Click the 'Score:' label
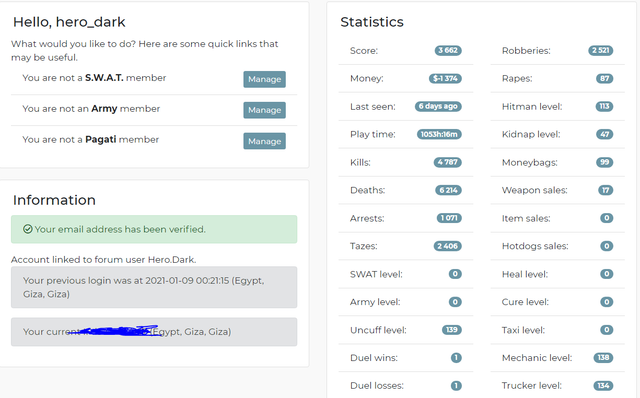 (x=364, y=51)
